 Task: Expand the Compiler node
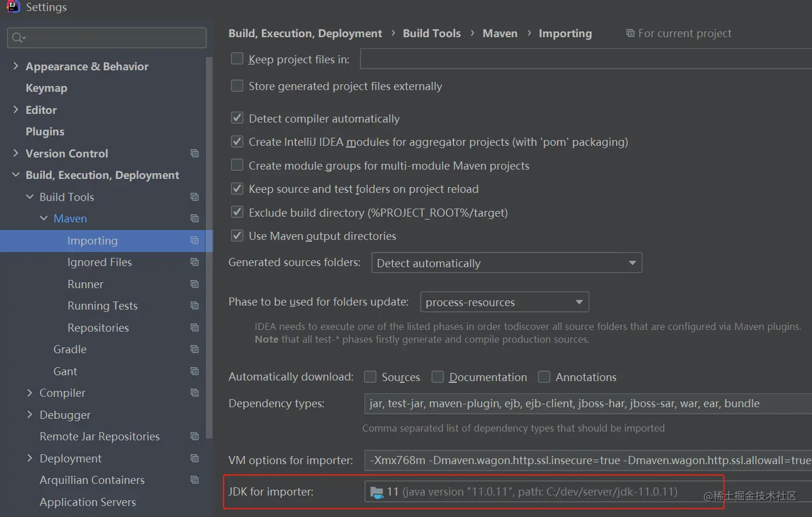click(x=30, y=393)
